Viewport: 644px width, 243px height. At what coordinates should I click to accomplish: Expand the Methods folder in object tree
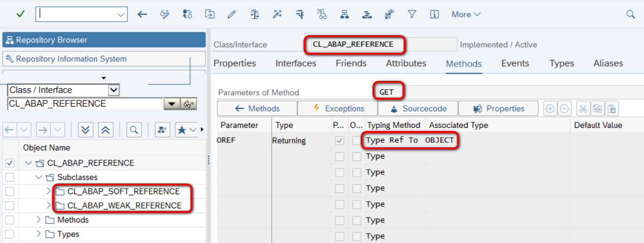(x=39, y=220)
